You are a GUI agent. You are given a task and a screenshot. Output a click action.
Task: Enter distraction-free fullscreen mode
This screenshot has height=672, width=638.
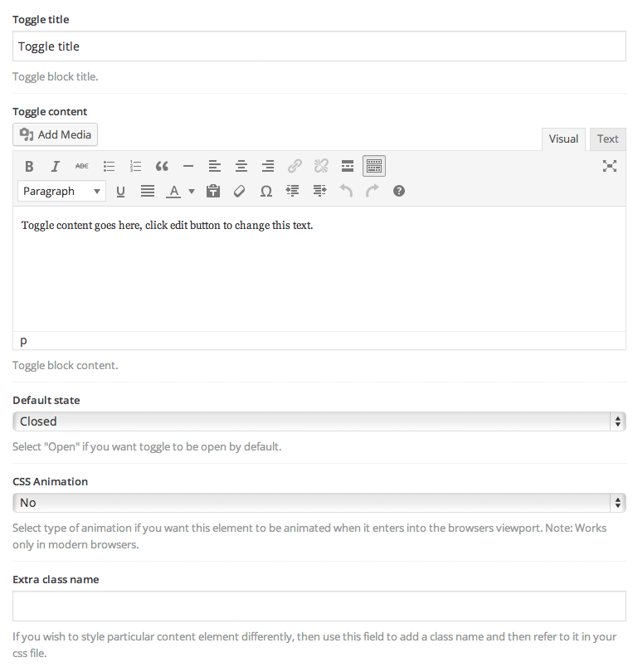pyautogui.click(x=609, y=166)
